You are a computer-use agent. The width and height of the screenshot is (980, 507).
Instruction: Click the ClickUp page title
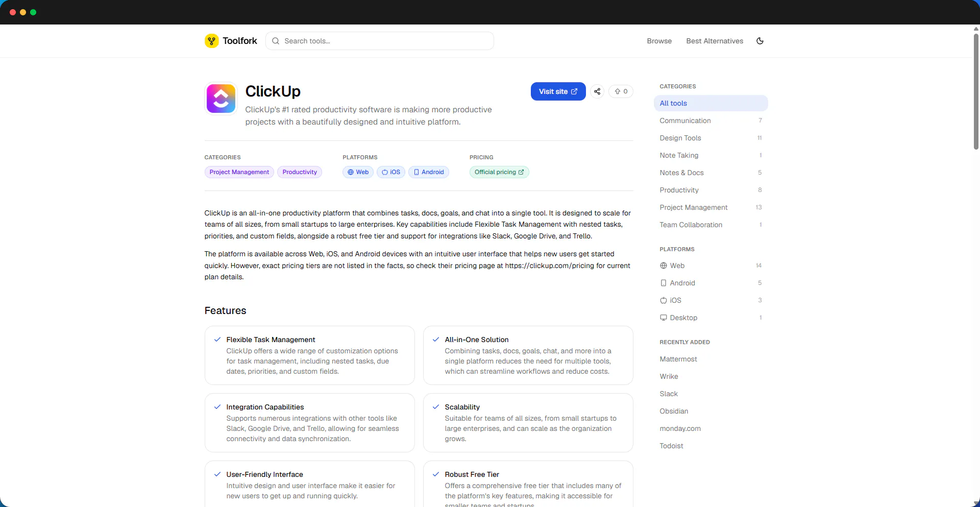pyautogui.click(x=273, y=91)
